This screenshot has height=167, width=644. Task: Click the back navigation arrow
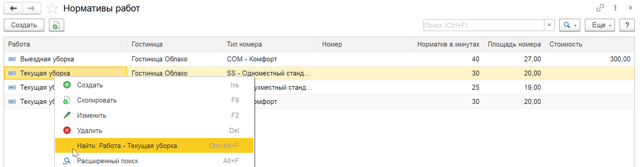[x=13, y=8]
